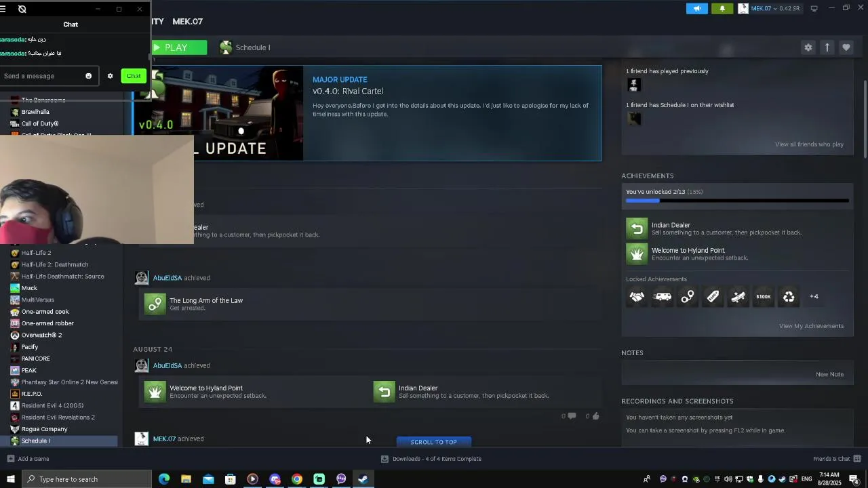Click the comment bubble icon on activity post
This screenshot has height=488, width=868.
tap(572, 416)
